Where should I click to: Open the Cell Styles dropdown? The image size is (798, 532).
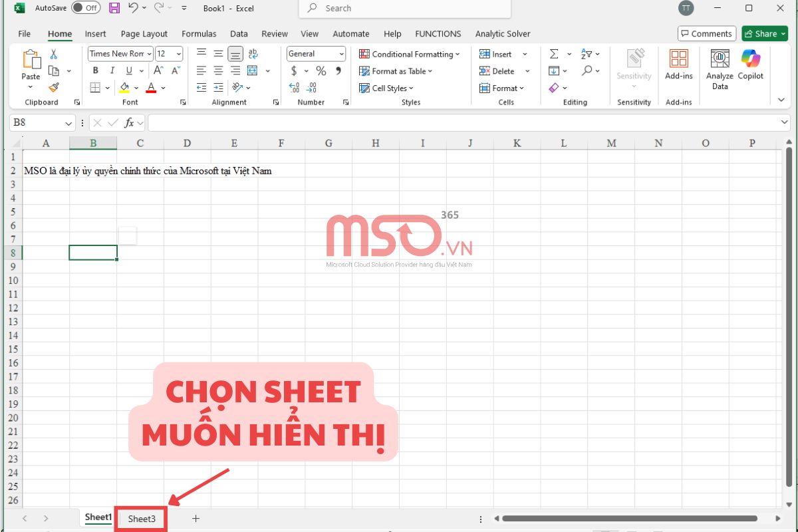click(386, 88)
